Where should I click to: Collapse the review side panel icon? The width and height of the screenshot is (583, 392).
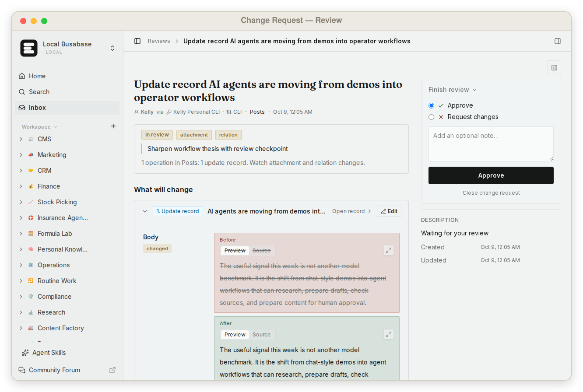[554, 67]
